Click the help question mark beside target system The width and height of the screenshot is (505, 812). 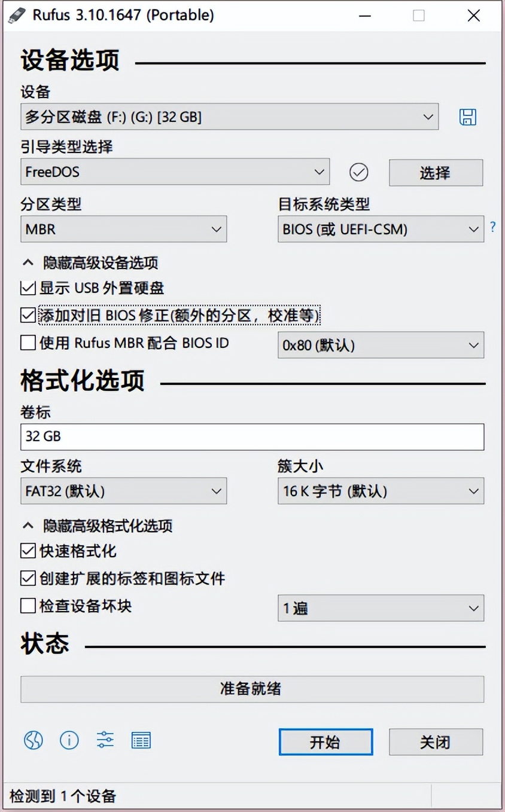492,228
